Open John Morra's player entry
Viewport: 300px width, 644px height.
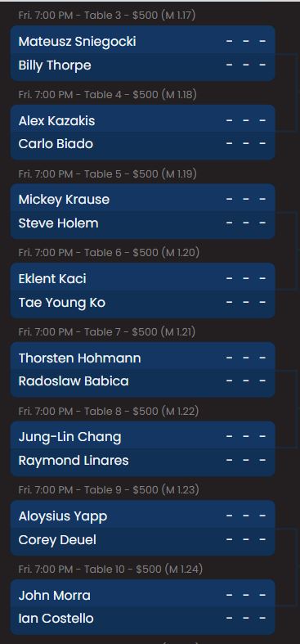point(54,596)
